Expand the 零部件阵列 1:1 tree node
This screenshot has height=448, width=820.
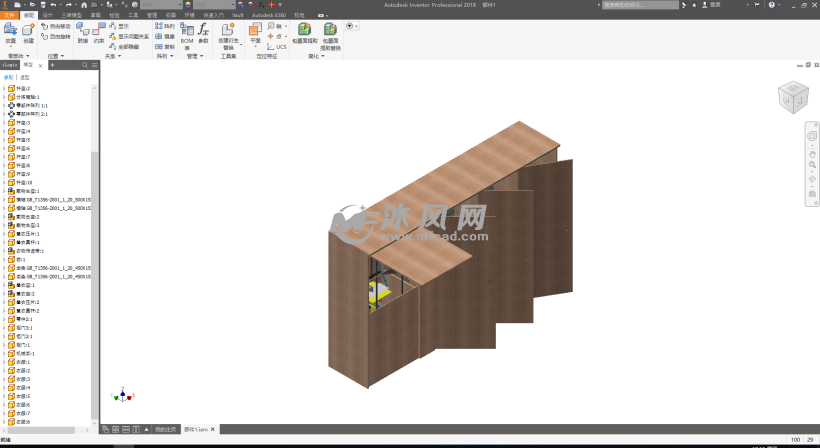click(4, 105)
